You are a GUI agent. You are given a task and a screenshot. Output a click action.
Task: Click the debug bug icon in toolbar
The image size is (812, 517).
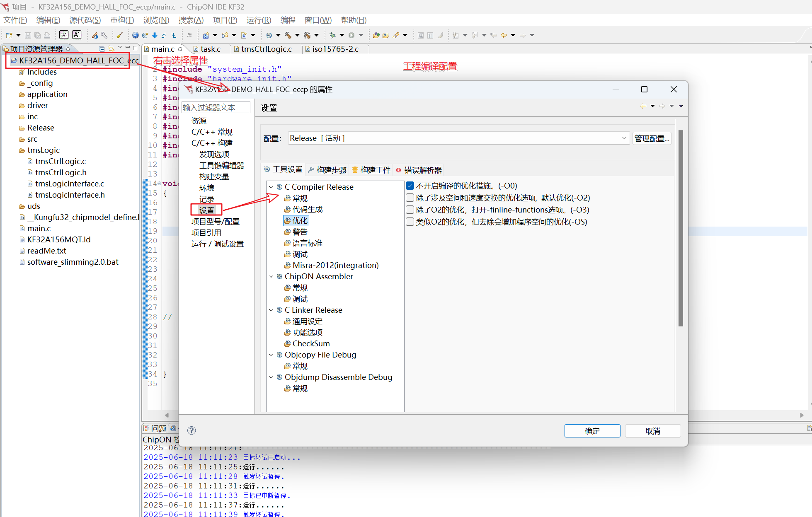pyautogui.click(x=332, y=35)
